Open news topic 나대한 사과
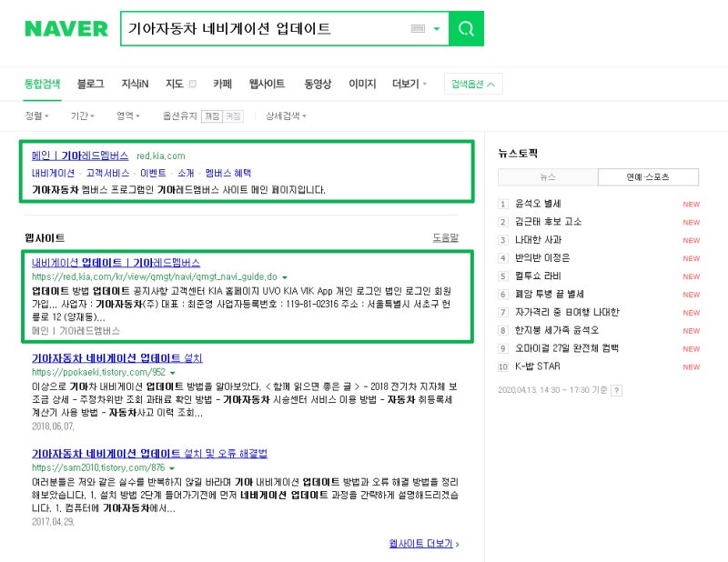Screen dimensions: 728x562 (x=538, y=240)
